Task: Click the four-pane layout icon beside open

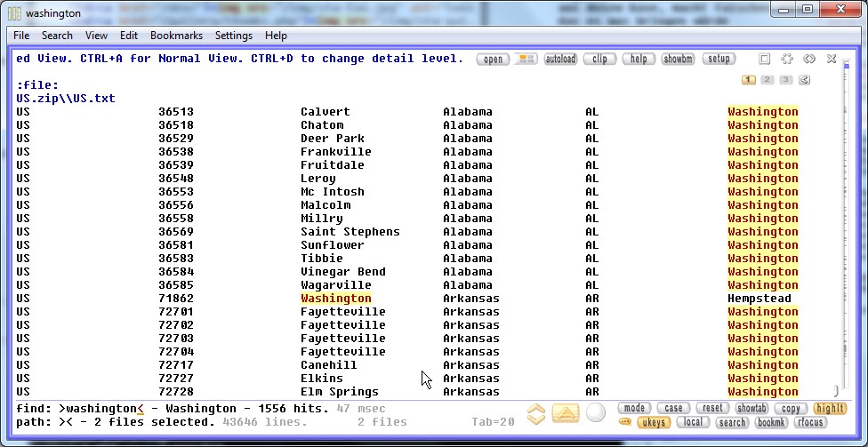Action: [526, 60]
